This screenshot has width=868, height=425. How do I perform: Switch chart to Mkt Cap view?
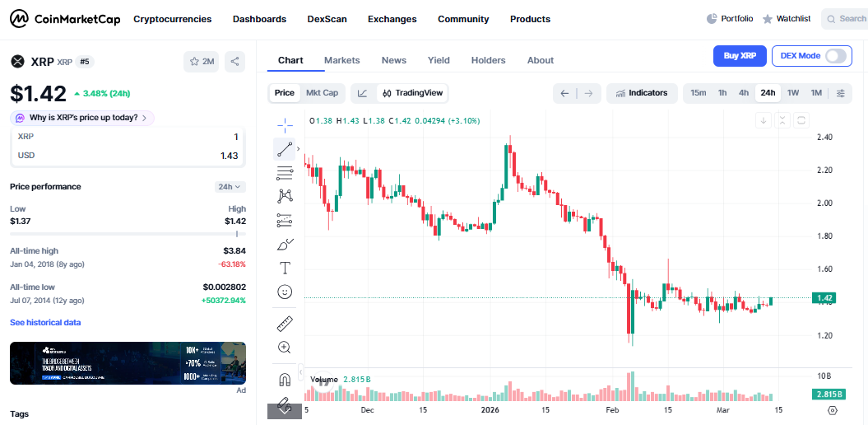click(322, 93)
